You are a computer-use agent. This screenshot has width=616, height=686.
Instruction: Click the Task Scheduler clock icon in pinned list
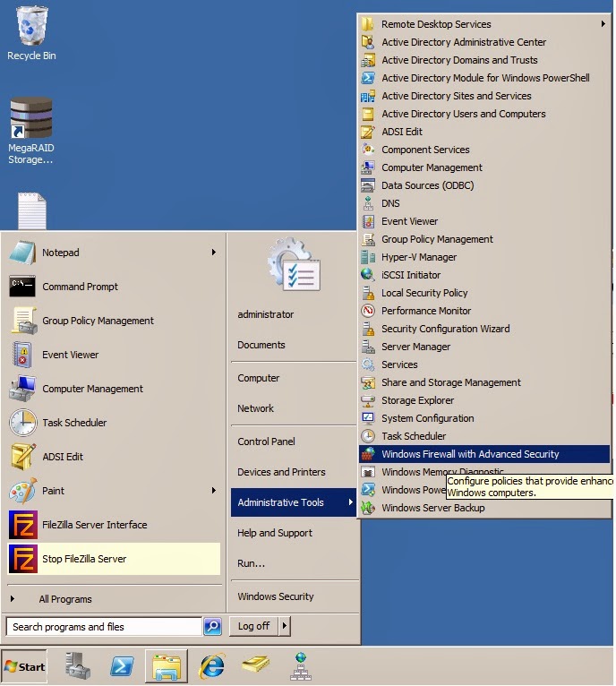tap(22, 423)
